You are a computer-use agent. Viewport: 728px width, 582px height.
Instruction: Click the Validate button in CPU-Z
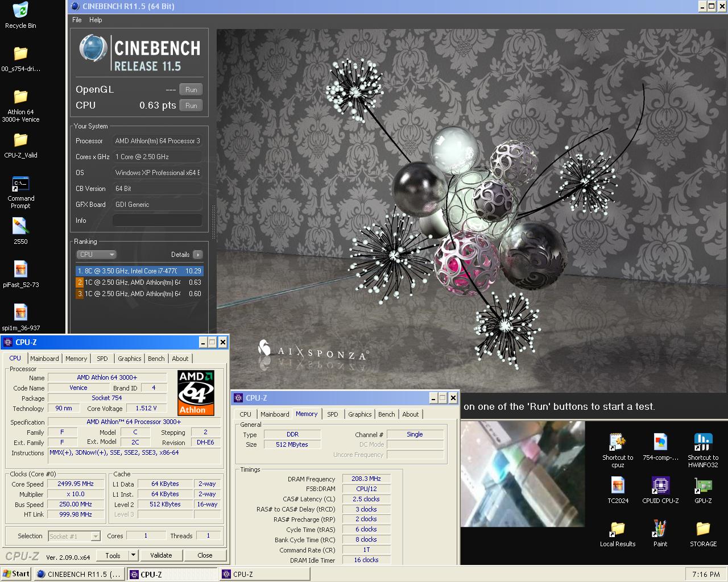161,555
